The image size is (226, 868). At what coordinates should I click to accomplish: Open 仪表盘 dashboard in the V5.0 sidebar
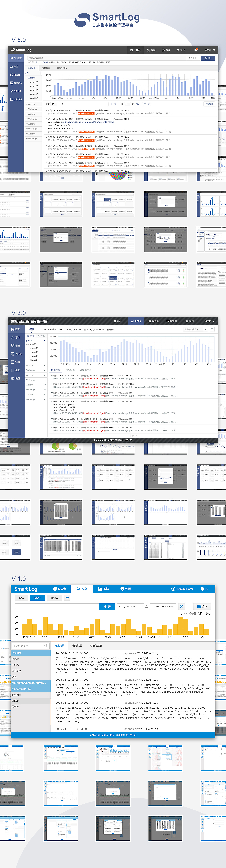coord(16,75)
